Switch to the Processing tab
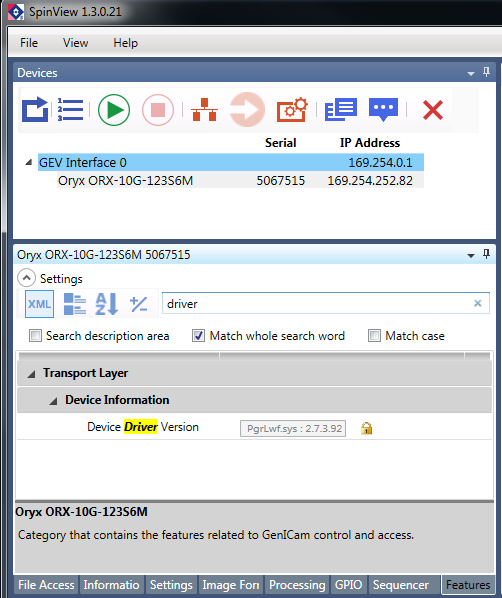This screenshot has width=502, height=598. [x=297, y=585]
